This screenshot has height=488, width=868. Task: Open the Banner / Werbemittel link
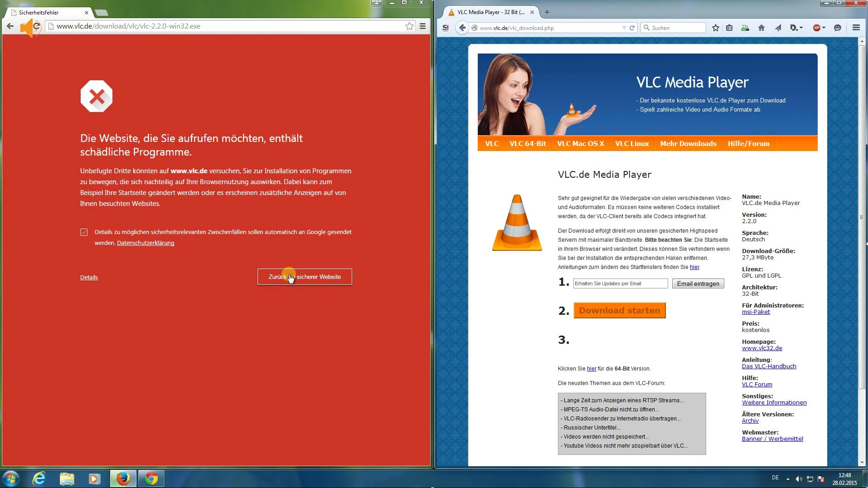point(772,439)
